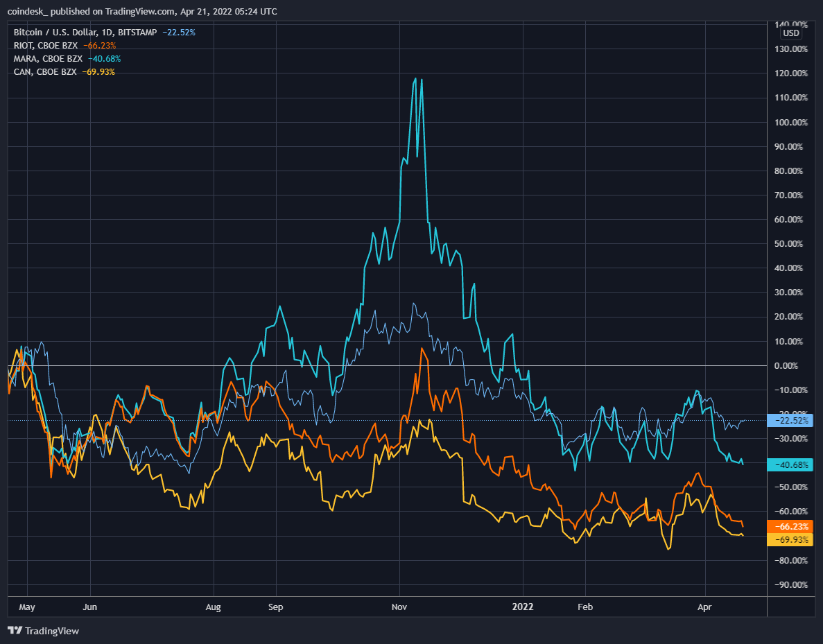Click the 120.00% axis label
Image resolution: width=823 pixels, height=644 pixels.
pyautogui.click(x=791, y=73)
